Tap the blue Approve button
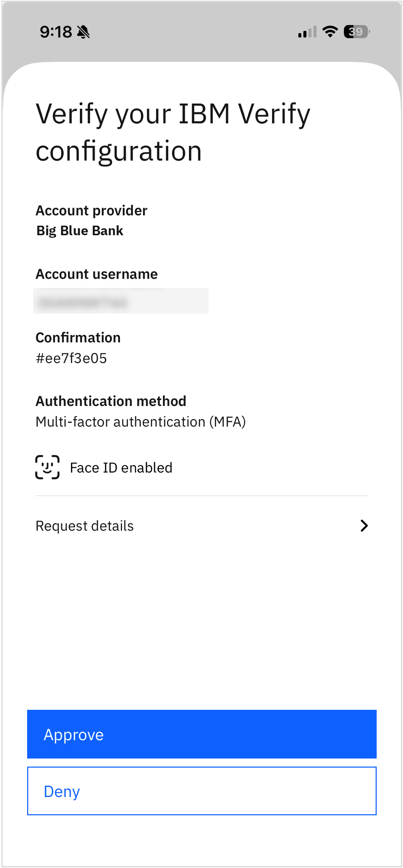Image resolution: width=403 pixels, height=868 pixels. click(x=201, y=734)
